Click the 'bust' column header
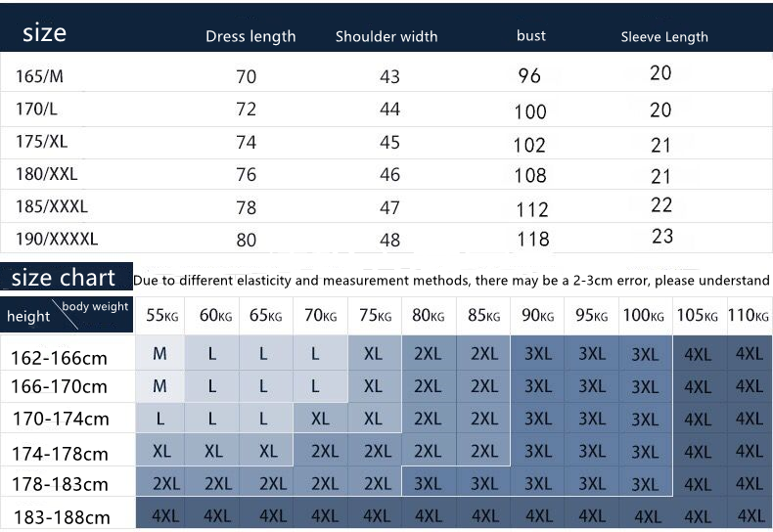The width and height of the screenshot is (773, 532). point(531,36)
